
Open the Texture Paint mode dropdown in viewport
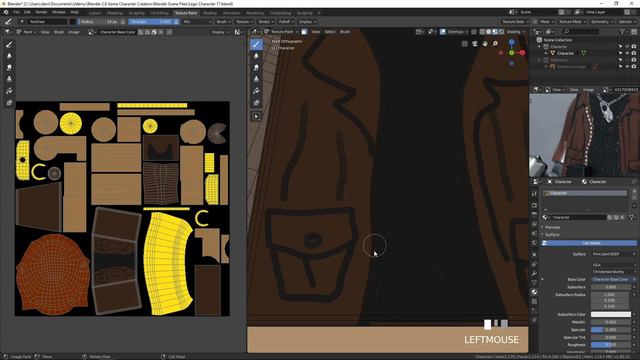point(282,31)
